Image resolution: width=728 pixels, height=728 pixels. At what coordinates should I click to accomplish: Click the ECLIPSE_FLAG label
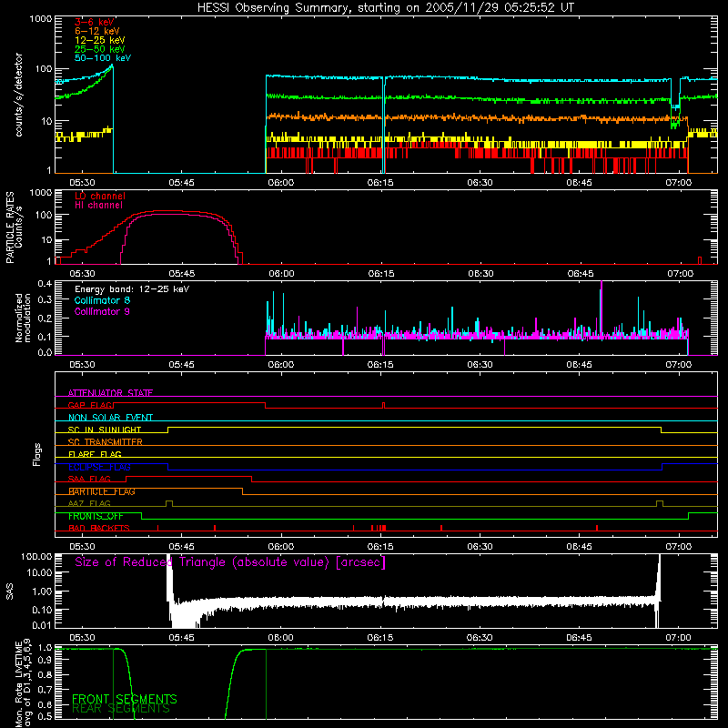99,467
